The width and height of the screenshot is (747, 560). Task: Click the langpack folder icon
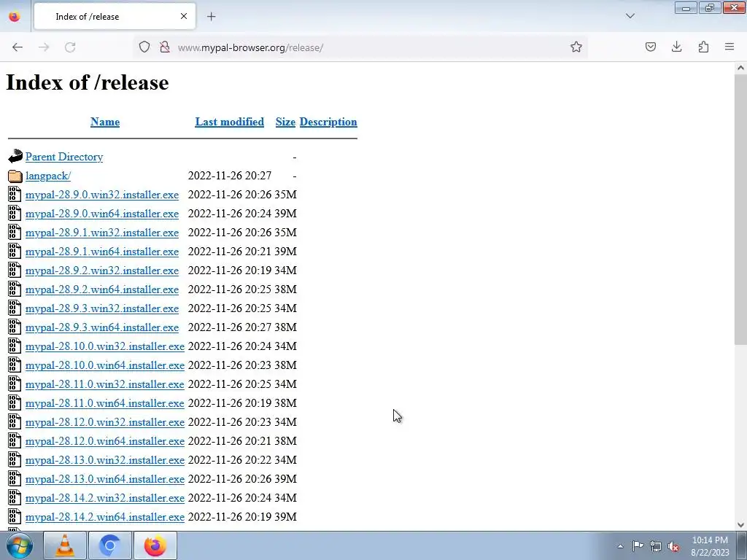pyautogui.click(x=15, y=176)
